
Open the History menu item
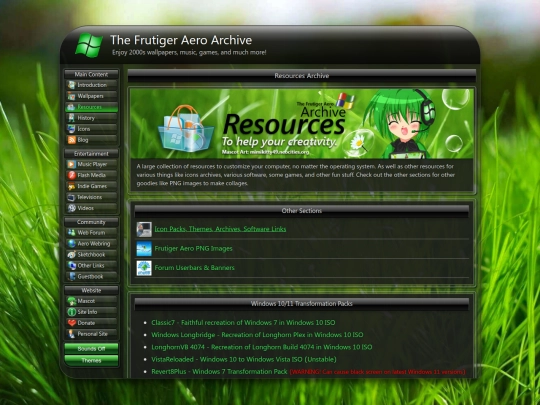pyautogui.click(x=91, y=118)
